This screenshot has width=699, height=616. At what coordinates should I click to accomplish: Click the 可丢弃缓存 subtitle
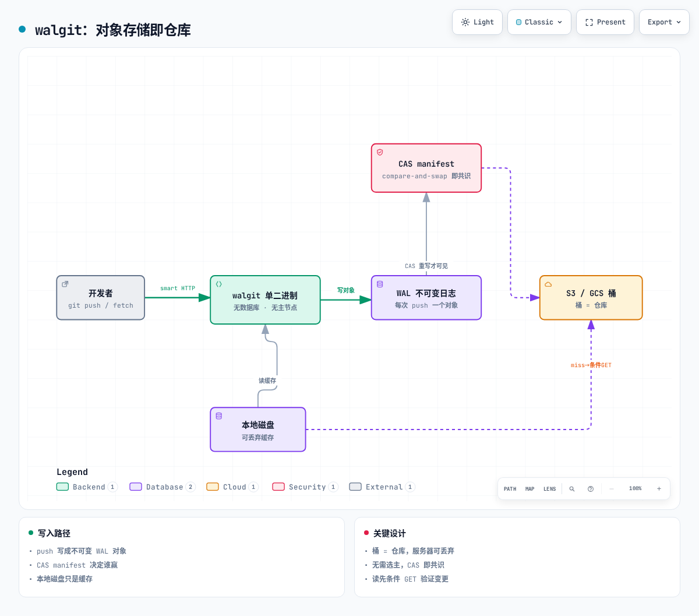click(258, 438)
